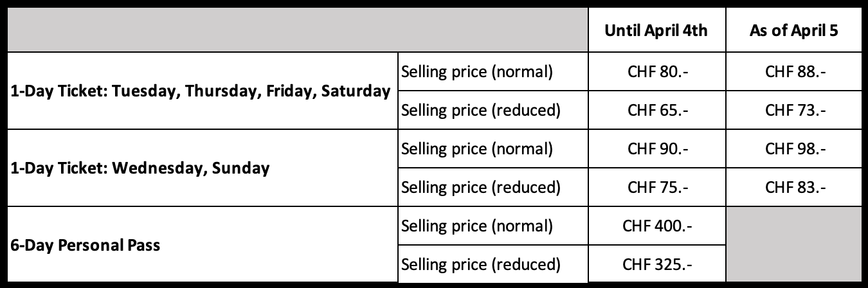Screen dimensions: 868x288
Task: Select 'Selling price (reduced)' in the 6-Day Pass row
Action: pyautogui.click(x=481, y=264)
